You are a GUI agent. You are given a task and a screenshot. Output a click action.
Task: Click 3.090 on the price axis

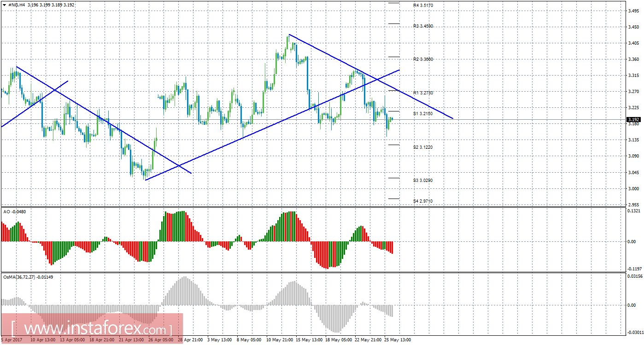click(x=633, y=156)
